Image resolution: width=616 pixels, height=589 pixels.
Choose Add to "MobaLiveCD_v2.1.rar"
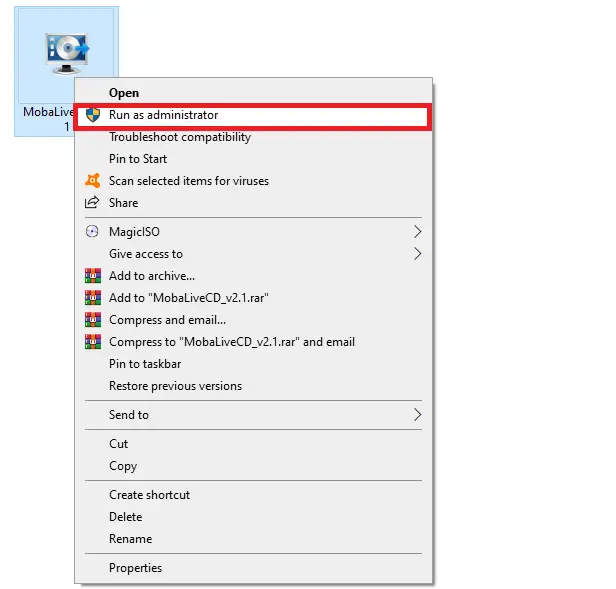click(253, 298)
